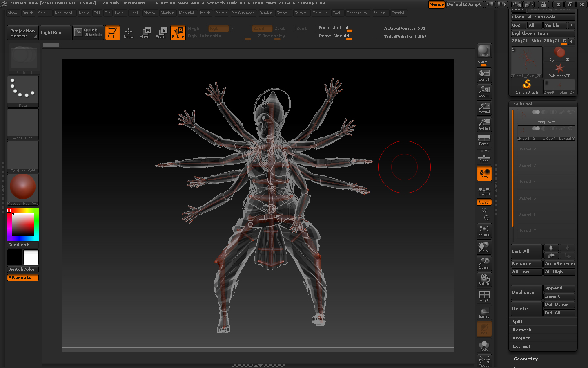Enable PolyF polyframe display
The width and height of the screenshot is (588, 368).
484,296
